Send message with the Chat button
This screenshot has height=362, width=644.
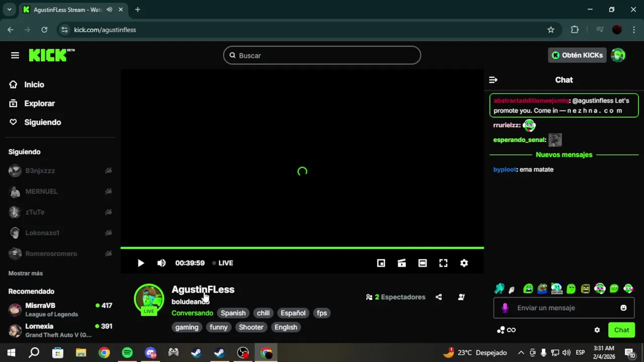(x=621, y=330)
